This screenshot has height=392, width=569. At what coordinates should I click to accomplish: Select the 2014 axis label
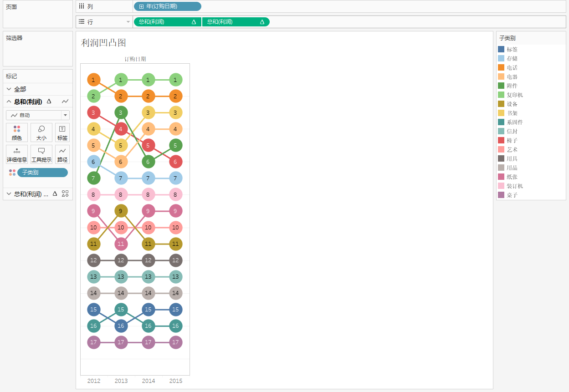(x=149, y=381)
